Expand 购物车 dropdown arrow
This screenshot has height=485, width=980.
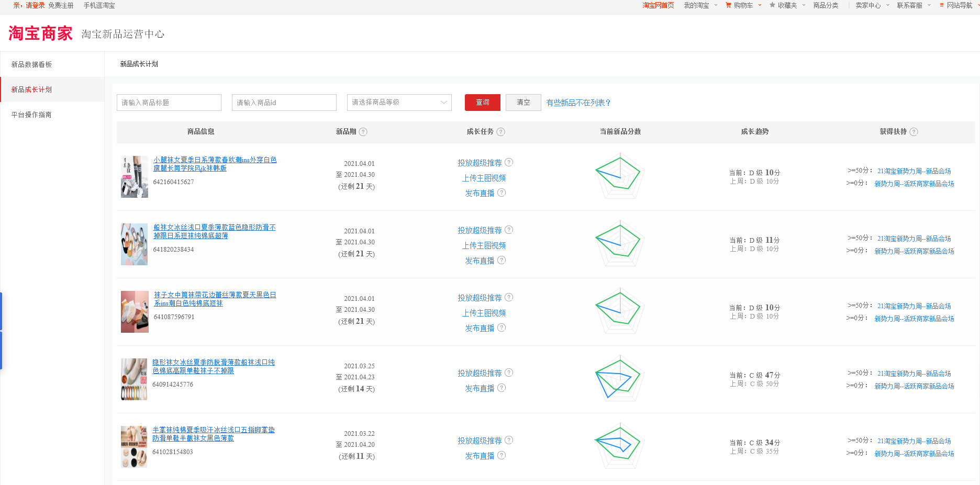(760, 5)
